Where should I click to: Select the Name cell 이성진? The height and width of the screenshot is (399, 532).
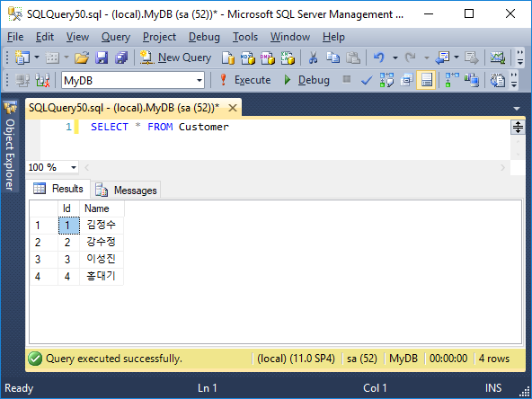coord(102,259)
